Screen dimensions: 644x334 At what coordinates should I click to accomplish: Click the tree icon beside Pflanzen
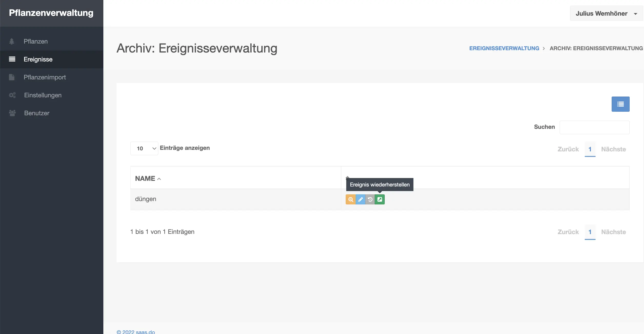point(12,41)
